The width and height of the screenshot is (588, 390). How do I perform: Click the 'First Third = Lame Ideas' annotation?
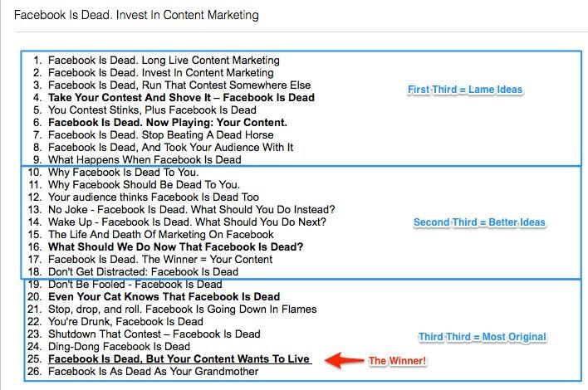(465, 90)
